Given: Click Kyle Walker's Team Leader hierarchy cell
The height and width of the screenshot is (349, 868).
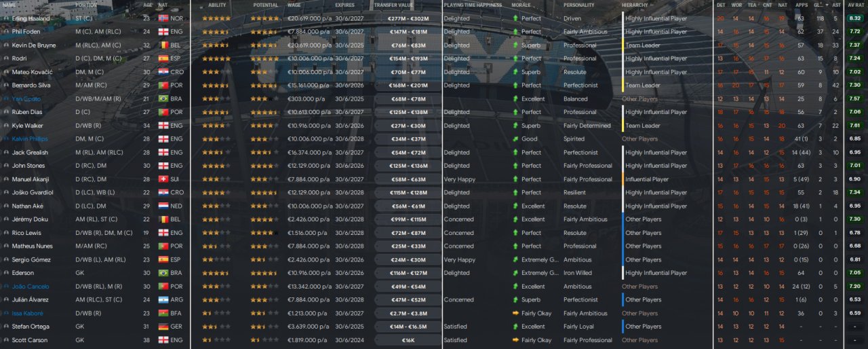Looking at the screenshot, I should 643,126.
